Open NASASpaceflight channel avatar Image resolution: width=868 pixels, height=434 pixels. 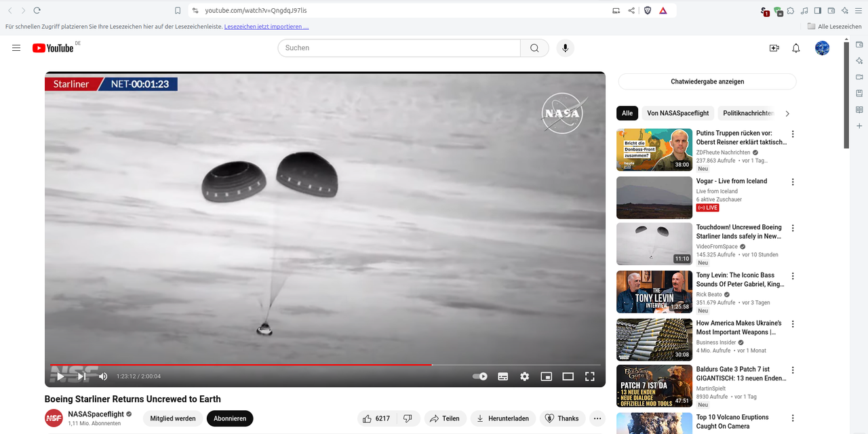click(54, 418)
